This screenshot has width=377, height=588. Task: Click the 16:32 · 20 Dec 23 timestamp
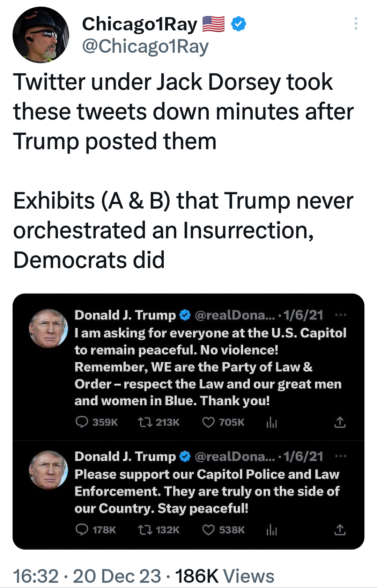pos(87,576)
